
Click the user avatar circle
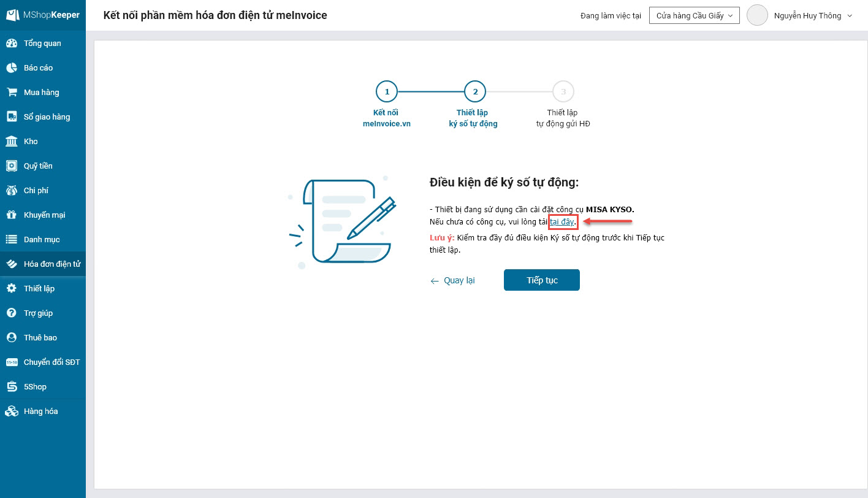point(758,15)
